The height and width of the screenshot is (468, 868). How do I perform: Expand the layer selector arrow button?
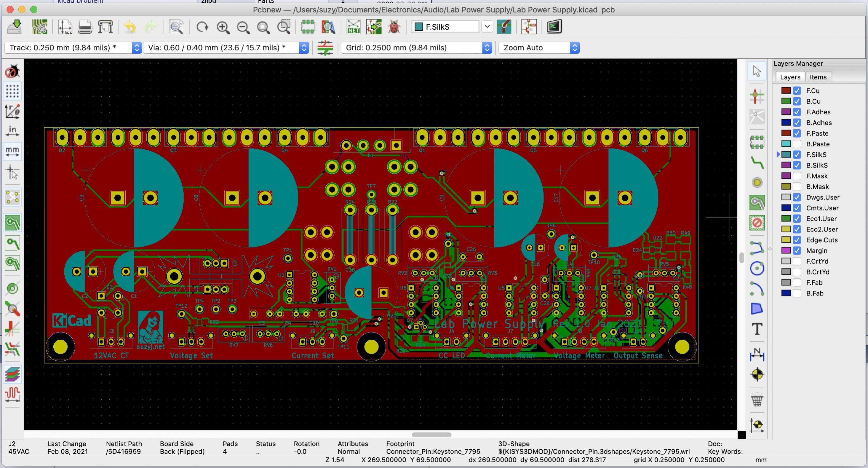487,27
